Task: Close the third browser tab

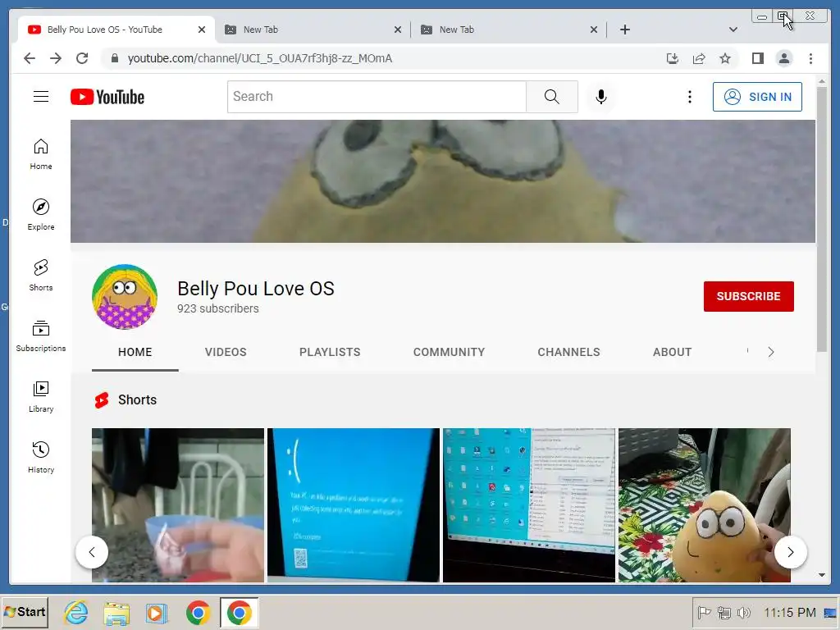Action: click(x=594, y=30)
